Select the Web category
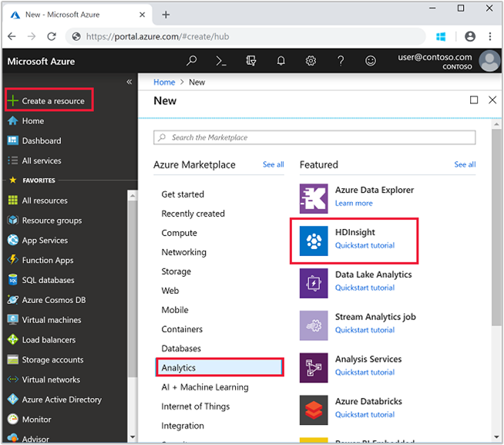 pyautogui.click(x=170, y=291)
